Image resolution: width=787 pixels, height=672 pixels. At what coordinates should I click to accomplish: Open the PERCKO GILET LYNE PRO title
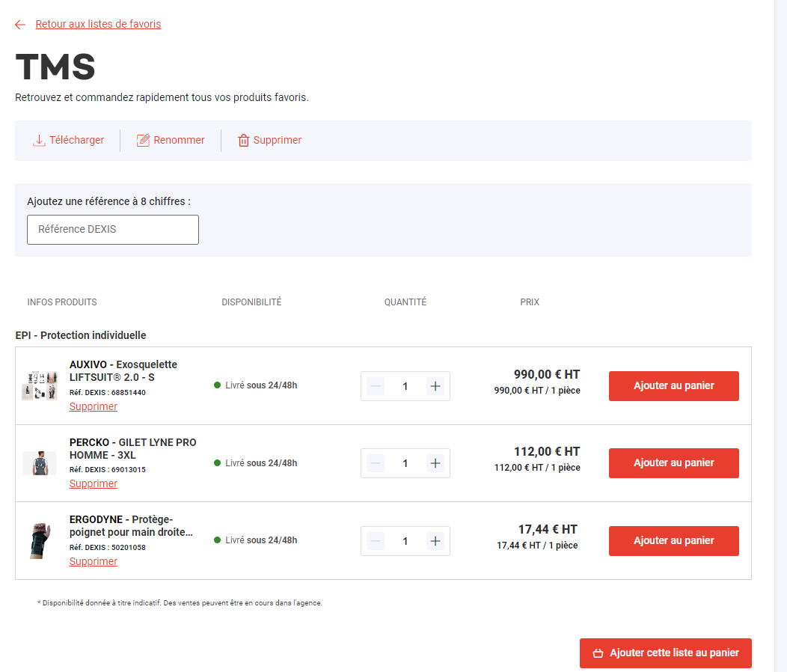pos(133,448)
